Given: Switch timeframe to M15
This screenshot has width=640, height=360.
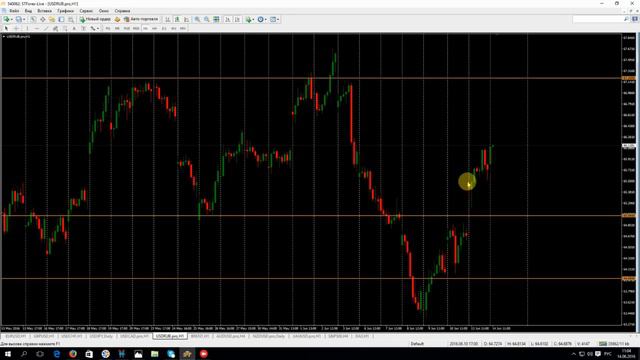Looking at the screenshot, I should (x=127, y=28).
